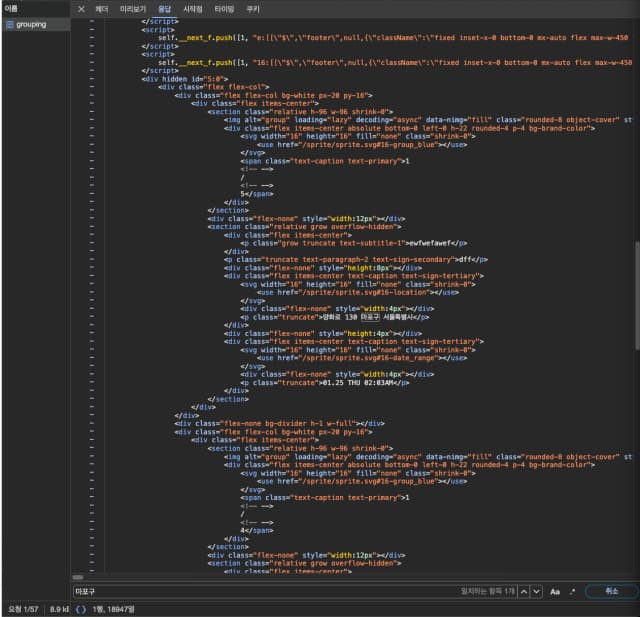Click the 이름 (Name) column header

[x=11, y=8]
